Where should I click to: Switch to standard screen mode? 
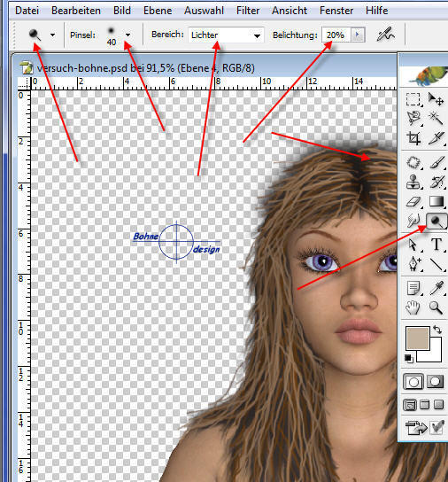pos(410,405)
